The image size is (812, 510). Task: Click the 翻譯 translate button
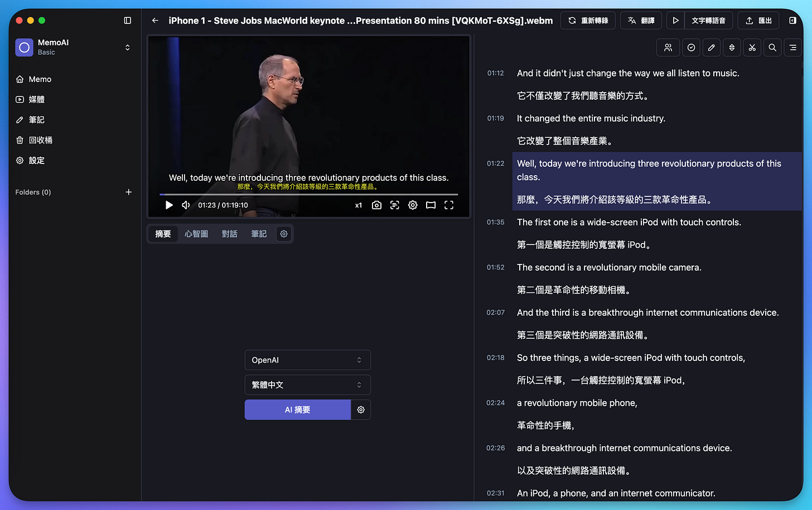[641, 21]
